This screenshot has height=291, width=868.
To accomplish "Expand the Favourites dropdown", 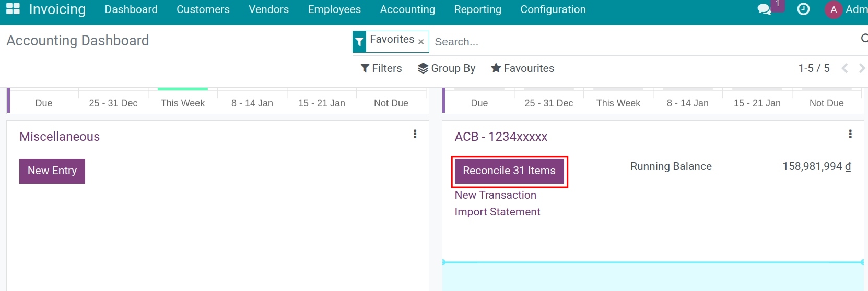I will [x=522, y=68].
